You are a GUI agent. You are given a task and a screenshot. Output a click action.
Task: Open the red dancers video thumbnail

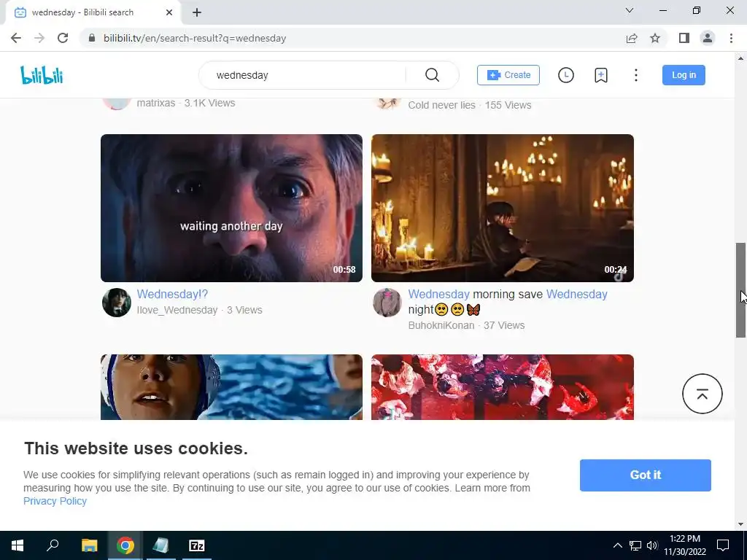click(503, 387)
